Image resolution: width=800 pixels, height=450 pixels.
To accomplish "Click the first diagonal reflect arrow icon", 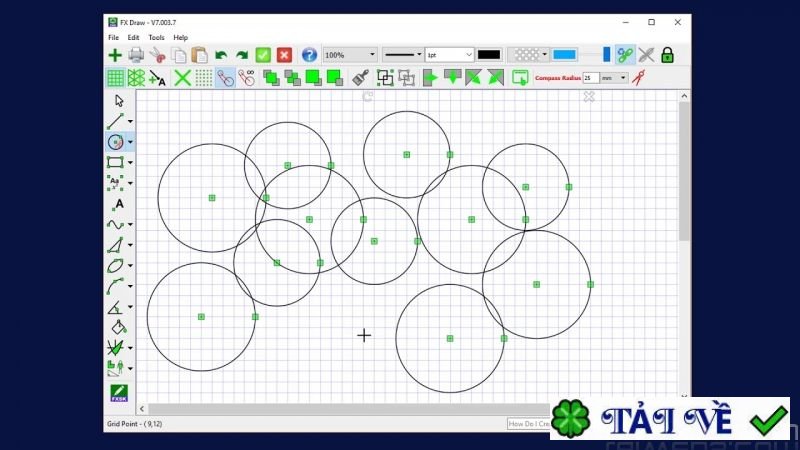I will click(x=473, y=78).
